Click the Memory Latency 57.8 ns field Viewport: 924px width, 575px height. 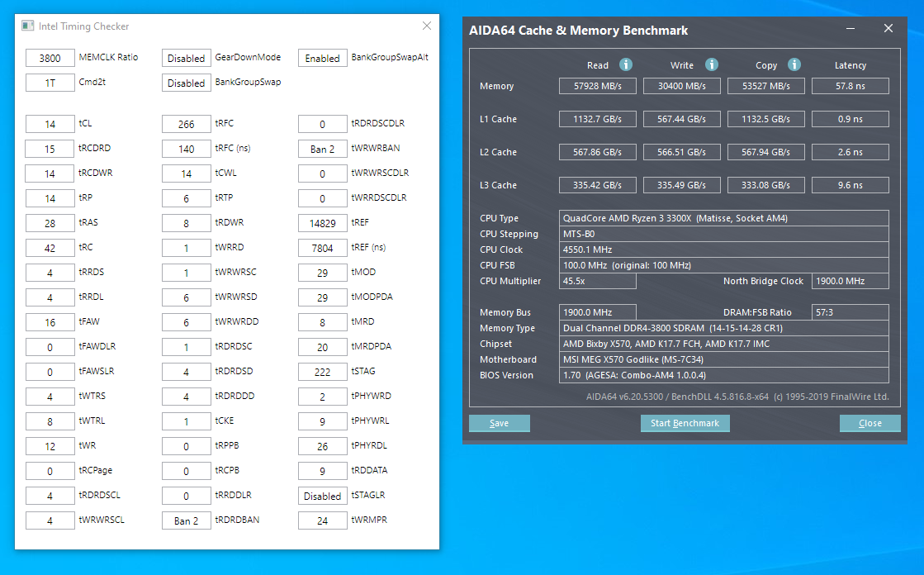pos(851,86)
